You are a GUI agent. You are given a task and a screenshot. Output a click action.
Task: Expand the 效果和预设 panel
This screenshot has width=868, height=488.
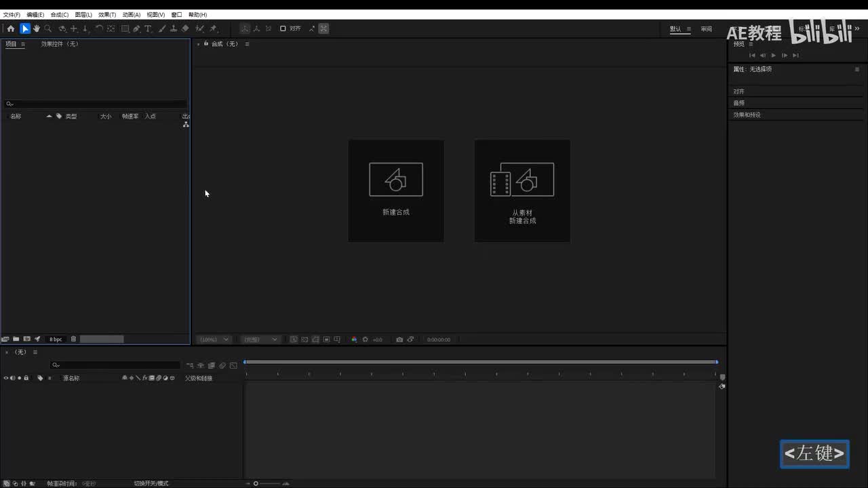point(747,115)
